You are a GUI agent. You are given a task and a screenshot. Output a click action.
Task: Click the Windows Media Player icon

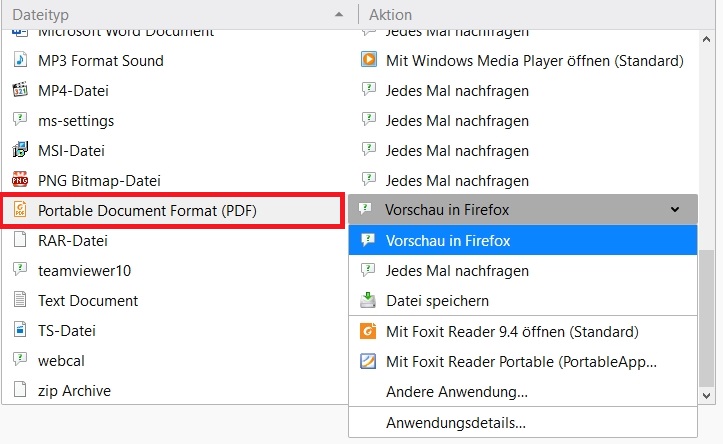(x=368, y=60)
